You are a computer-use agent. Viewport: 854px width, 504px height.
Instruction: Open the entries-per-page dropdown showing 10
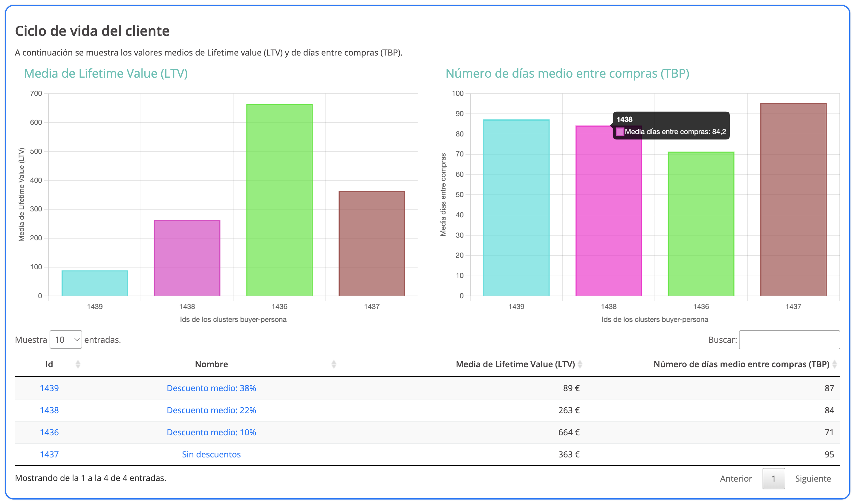tap(65, 339)
